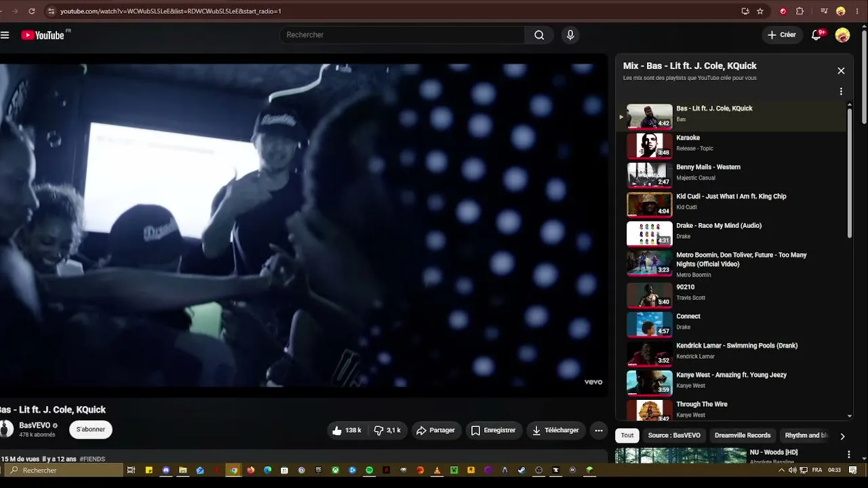Open options for NU - Woods video
Image resolution: width=868 pixels, height=488 pixels.
coord(848,454)
